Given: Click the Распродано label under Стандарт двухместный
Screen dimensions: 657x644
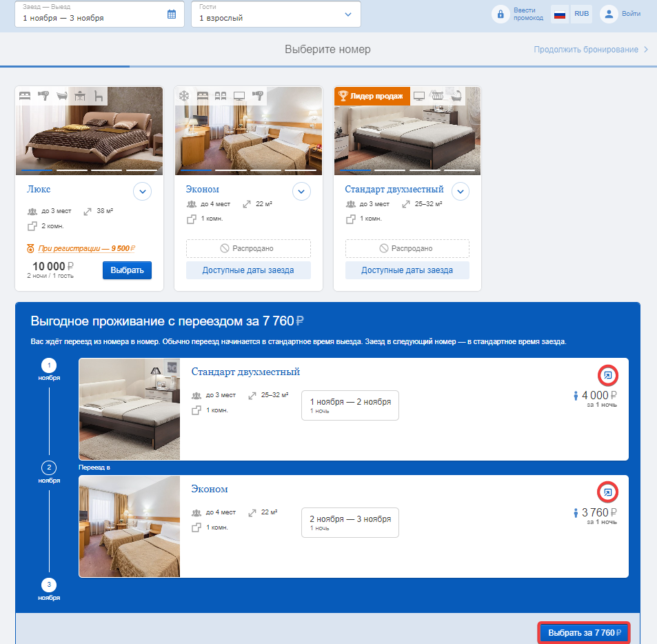Looking at the screenshot, I should click(x=407, y=248).
